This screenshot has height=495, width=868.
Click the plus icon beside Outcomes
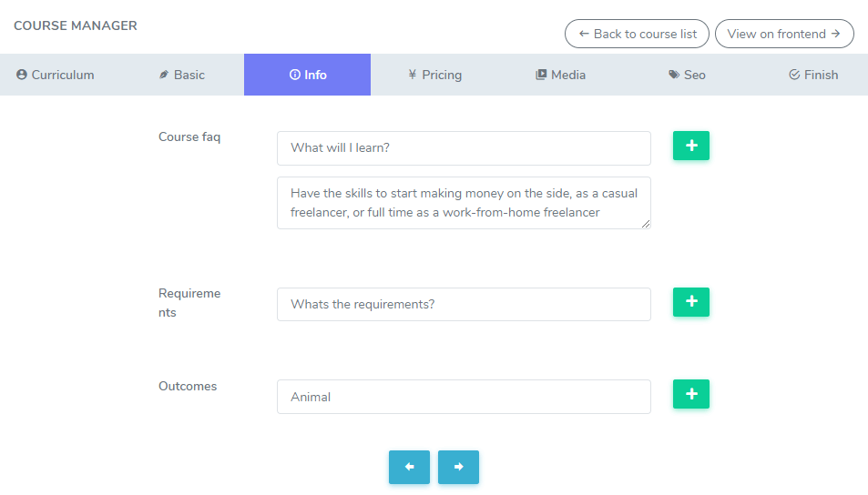point(690,394)
